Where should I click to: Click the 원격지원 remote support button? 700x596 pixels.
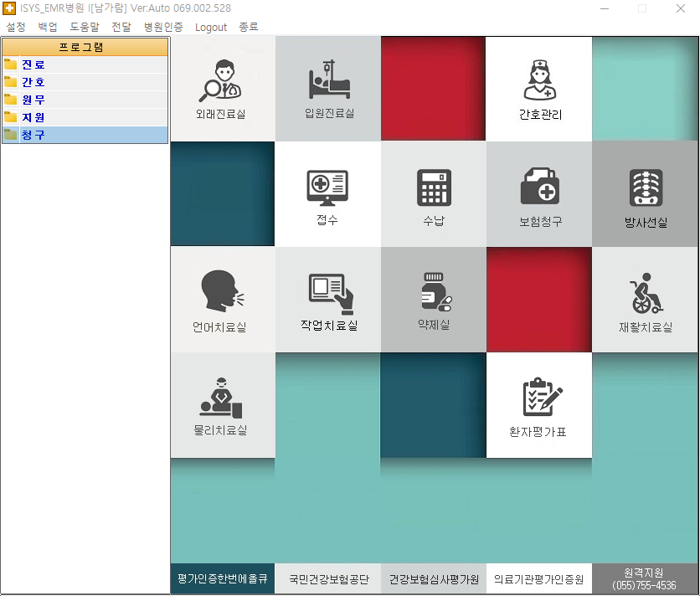click(645, 579)
